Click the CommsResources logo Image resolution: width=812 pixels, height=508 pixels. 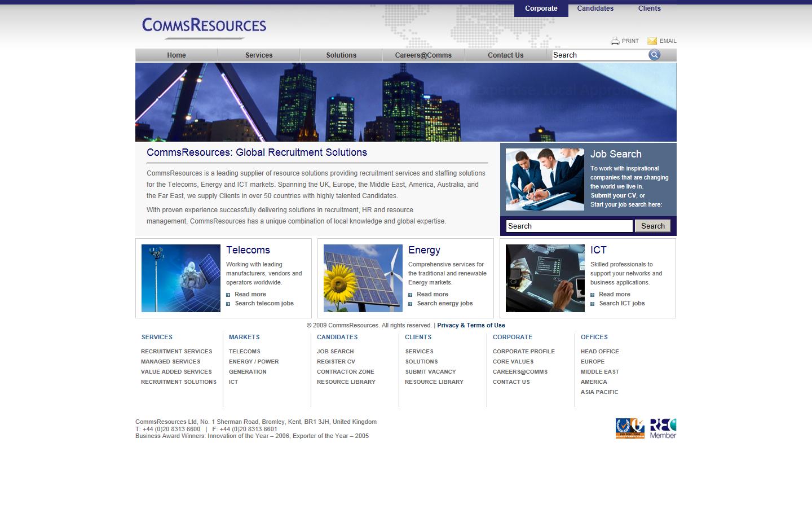pyautogui.click(x=204, y=25)
